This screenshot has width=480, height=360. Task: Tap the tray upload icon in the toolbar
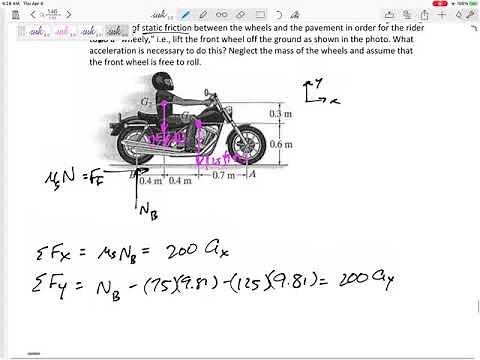point(389,15)
